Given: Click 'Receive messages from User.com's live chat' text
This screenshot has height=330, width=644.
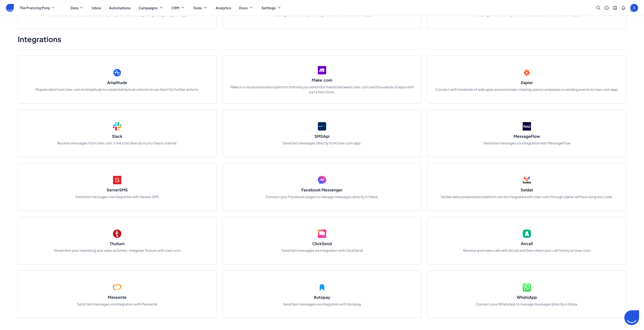Looking at the screenshot, I should pyautogui.click(x=117, y=143).
